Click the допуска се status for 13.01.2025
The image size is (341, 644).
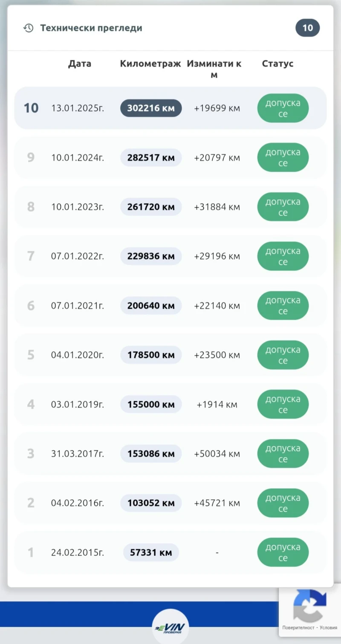283,108
